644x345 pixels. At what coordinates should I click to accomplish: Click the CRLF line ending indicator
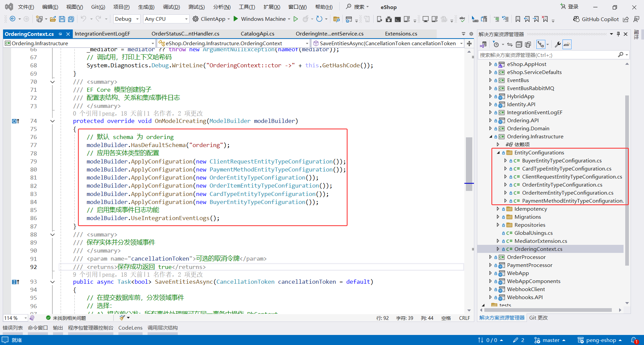point(465,318)
